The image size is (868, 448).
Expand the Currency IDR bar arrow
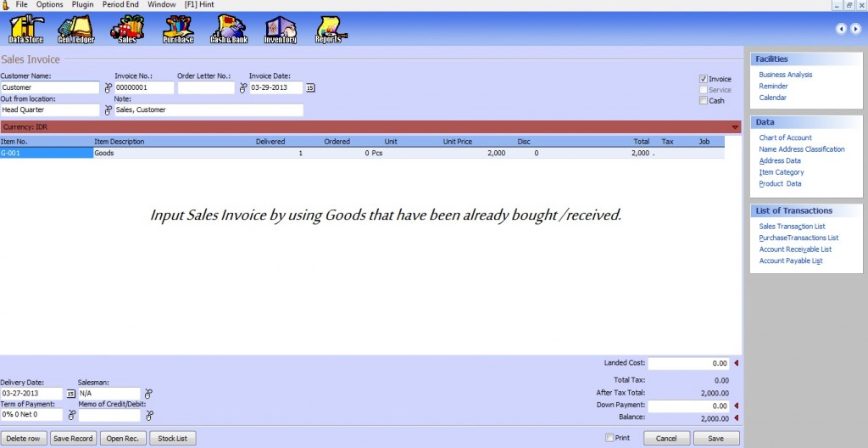pyautogui.click(x=735, y=126)
